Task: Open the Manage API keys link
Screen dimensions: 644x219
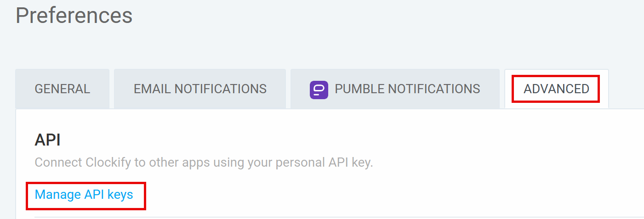Action: (x=84, y=195)
